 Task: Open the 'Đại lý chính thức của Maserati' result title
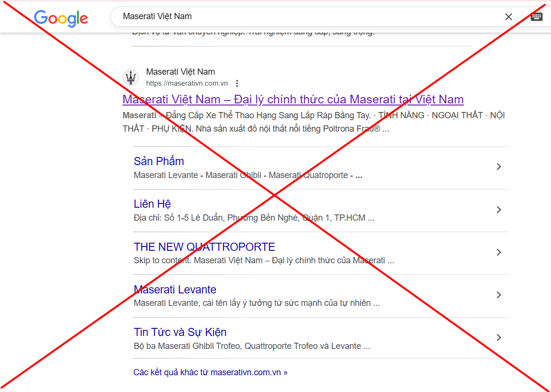293,100
